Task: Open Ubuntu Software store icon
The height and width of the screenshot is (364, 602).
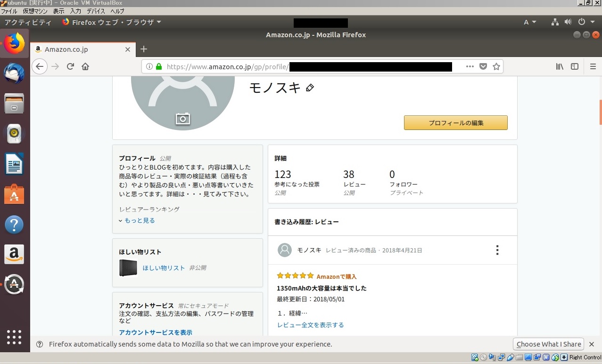Action: [15, 194]
